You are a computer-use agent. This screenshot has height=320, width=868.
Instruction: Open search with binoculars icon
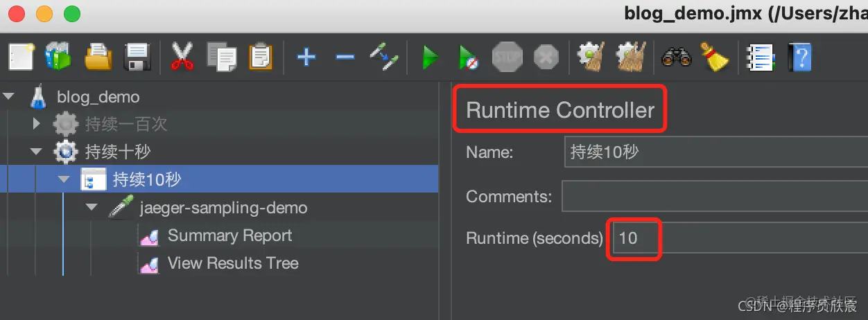point(676,57)
